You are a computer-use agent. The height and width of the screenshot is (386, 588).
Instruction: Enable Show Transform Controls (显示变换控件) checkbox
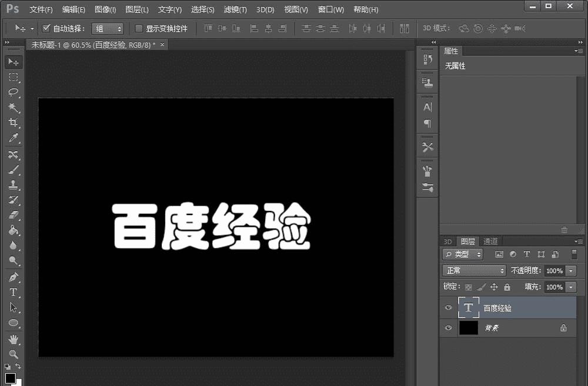[x=139, y=28]
